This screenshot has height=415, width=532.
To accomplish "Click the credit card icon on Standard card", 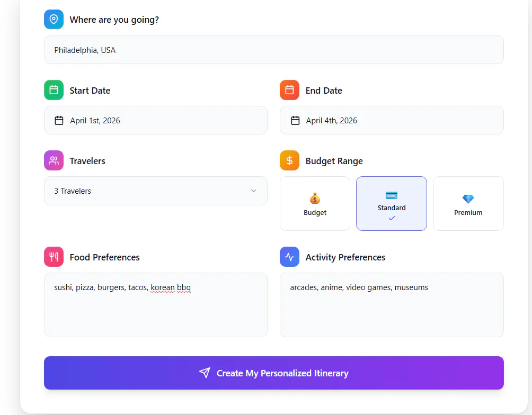I will click(392, 195).
